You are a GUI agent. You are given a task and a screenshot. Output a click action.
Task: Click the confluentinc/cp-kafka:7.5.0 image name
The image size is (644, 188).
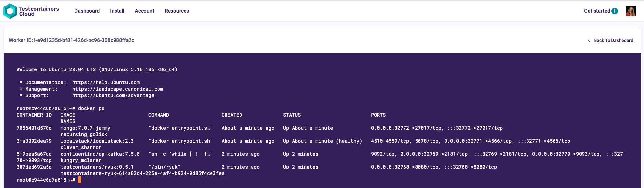[100, 154]
